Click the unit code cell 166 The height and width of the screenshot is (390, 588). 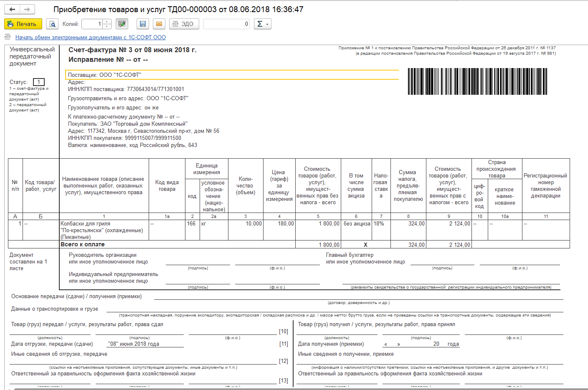(x=192, y=230)
